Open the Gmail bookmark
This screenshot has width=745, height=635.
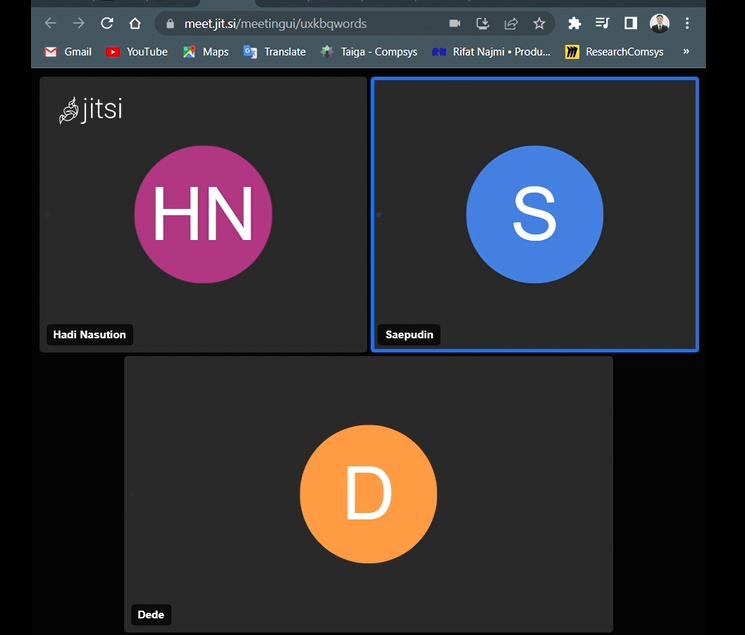point(68,52)
